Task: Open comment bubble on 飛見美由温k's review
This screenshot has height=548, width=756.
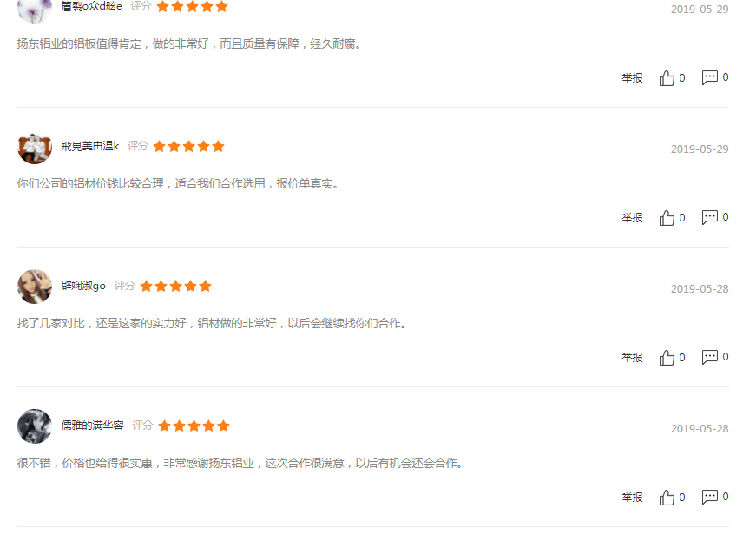Action: [710, 217]
